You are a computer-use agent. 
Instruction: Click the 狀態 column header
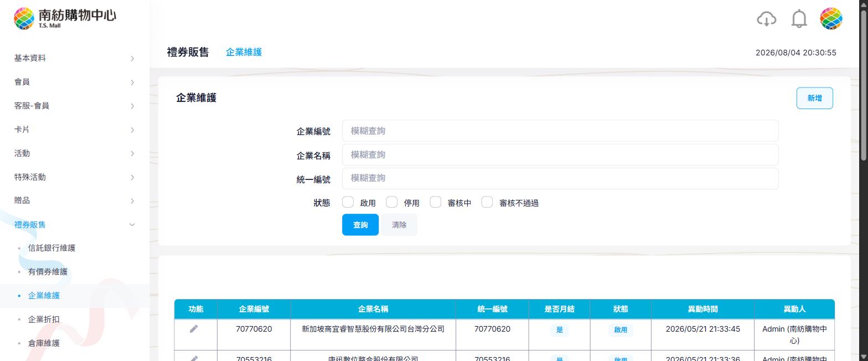pyautogui.click(x=621, y=309)
